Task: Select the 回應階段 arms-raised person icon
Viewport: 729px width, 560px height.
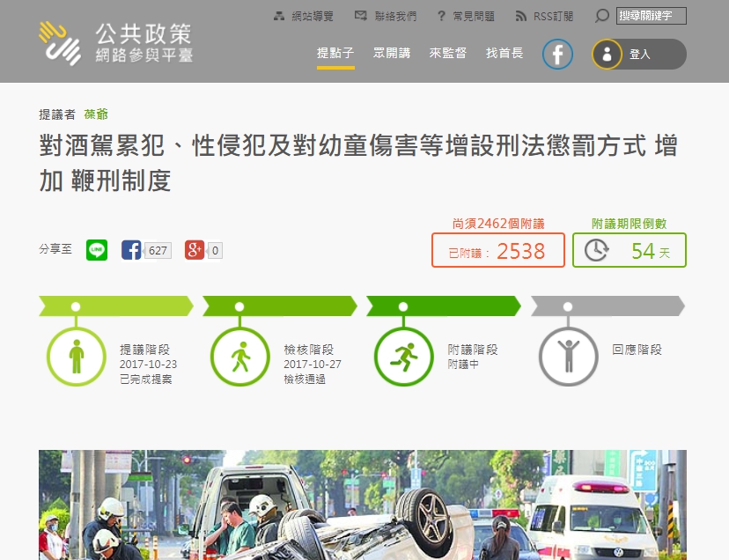Action: (x=568, y=357)
